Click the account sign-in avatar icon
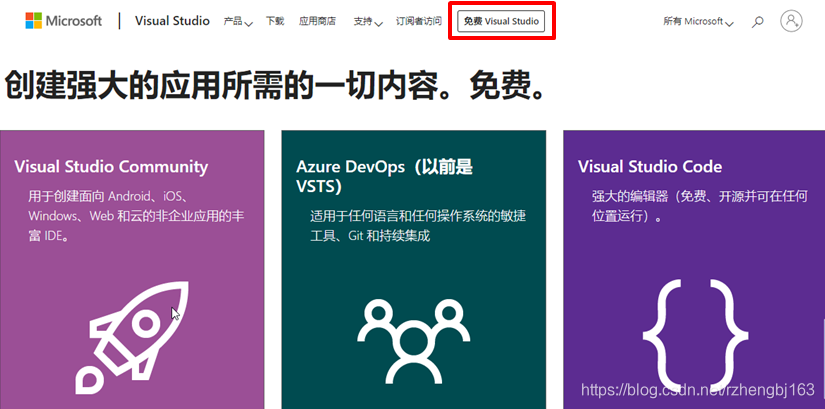The width and height of the screenshot is (825, 409). [791, 21]
